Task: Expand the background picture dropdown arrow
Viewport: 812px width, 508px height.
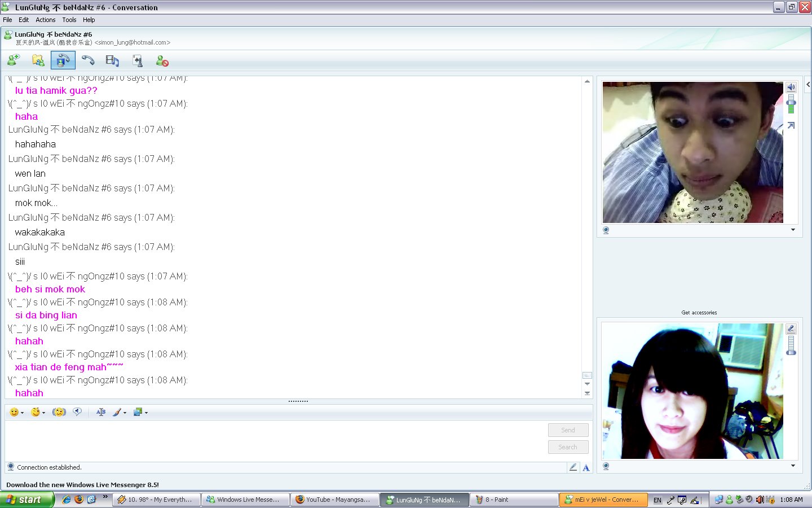Action: pos(146,413)
